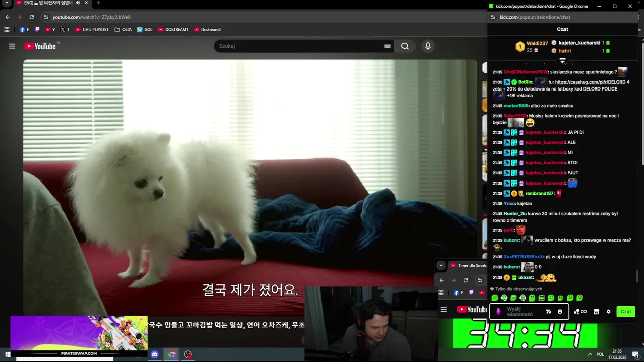Expand tab search in Timer Chrome window

click(441, 265)
